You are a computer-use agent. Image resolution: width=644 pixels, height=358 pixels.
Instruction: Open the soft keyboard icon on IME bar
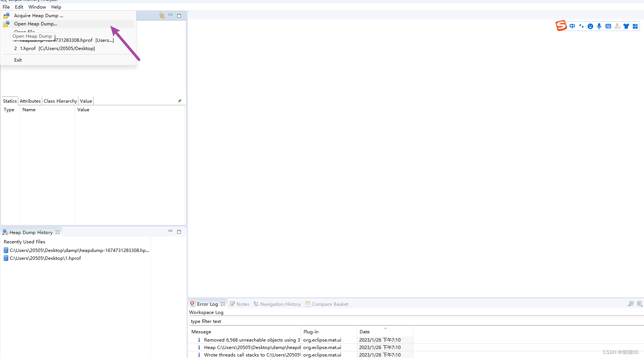click(608, 26)
